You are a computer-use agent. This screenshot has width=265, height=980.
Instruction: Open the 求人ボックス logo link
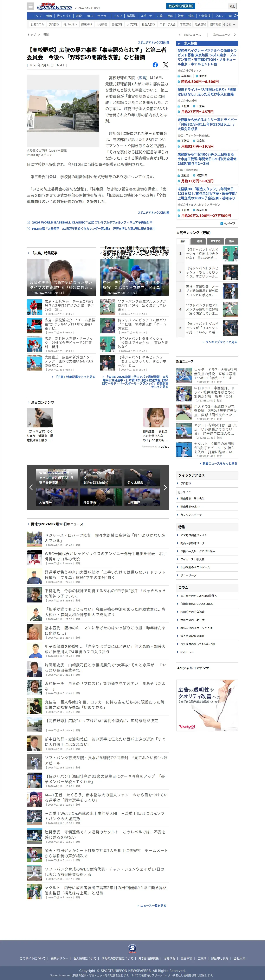228,224
